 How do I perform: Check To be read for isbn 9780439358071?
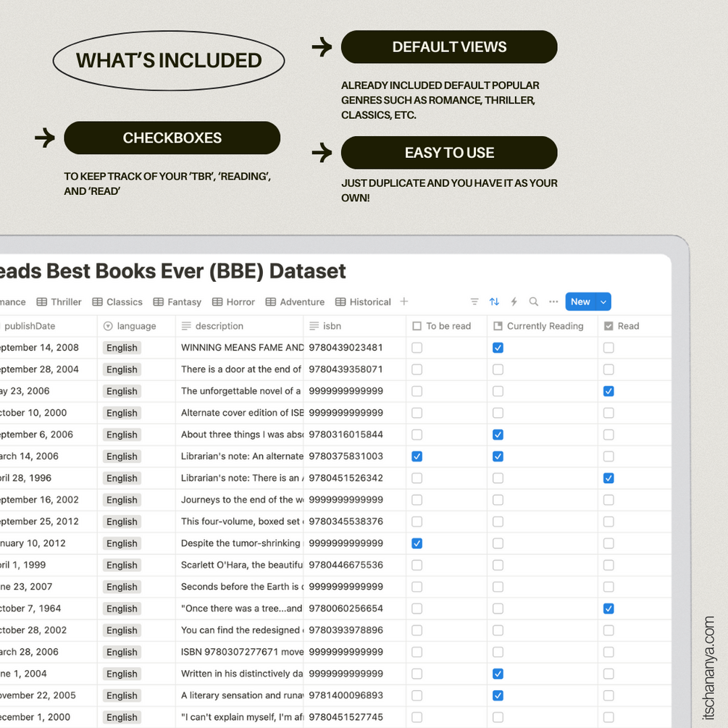(417, 369)
